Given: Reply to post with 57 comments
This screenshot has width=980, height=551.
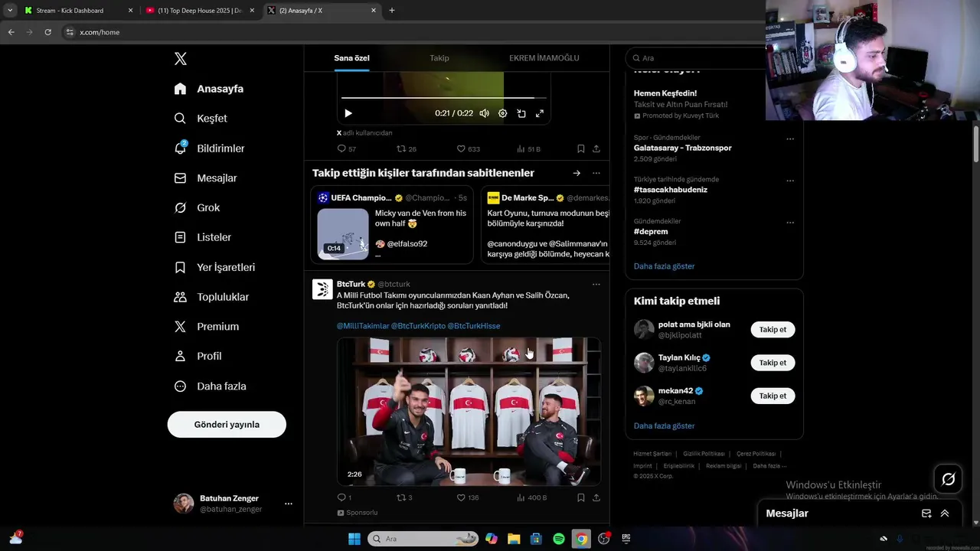Looking at the screenshot, I should [347, 148].
